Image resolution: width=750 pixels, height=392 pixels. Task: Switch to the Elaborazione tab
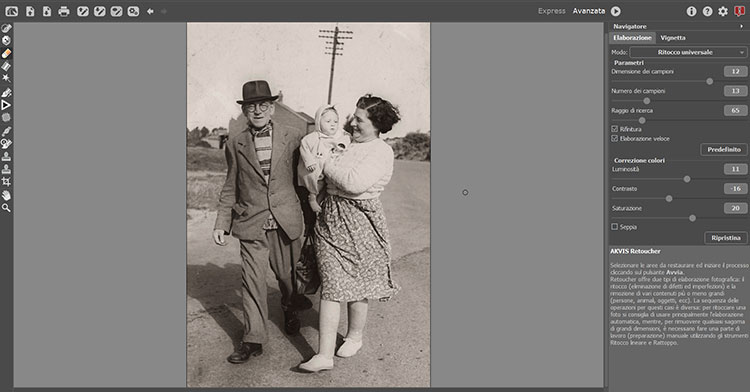(632, 38)
